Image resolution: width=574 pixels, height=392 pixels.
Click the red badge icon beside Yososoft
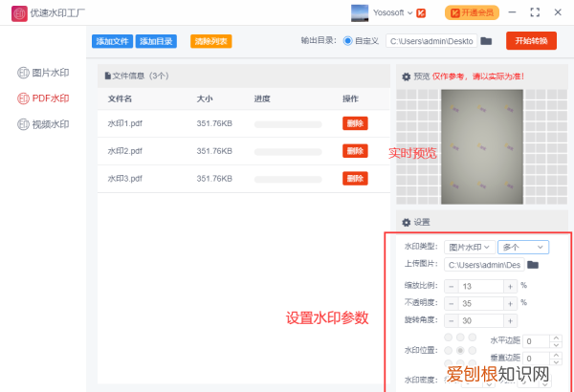click(x=421, y=13)
